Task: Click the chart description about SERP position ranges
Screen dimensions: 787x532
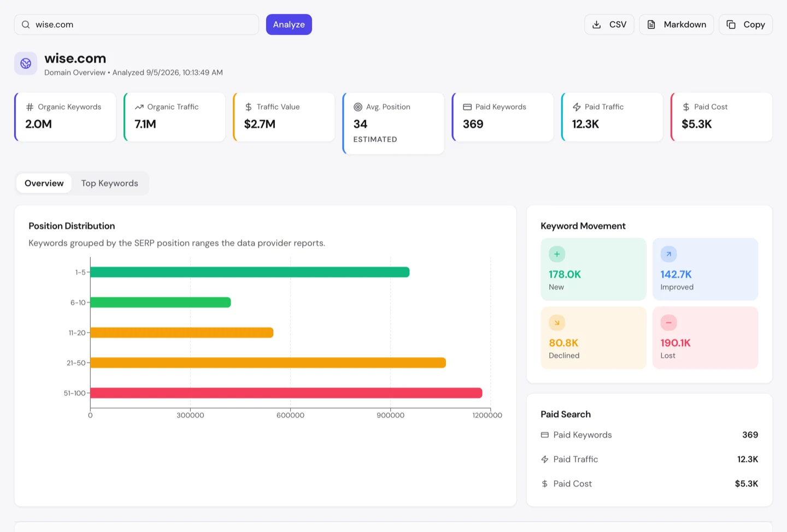Action: 177,243
